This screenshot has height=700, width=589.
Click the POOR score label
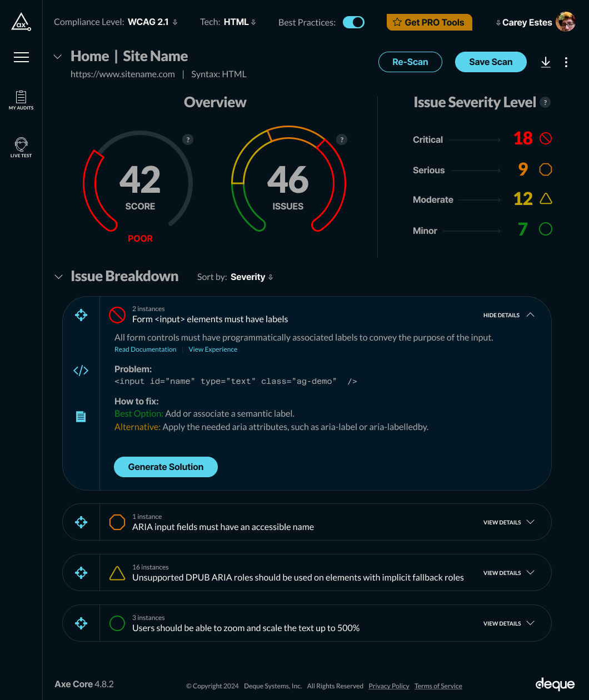[140, 239]
